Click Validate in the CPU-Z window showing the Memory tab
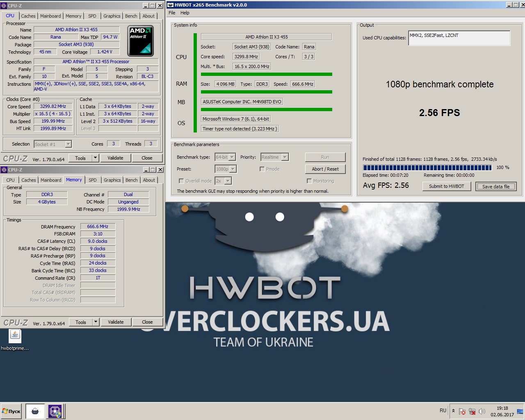Screen dimensions: 525x420 click(116, 322)
